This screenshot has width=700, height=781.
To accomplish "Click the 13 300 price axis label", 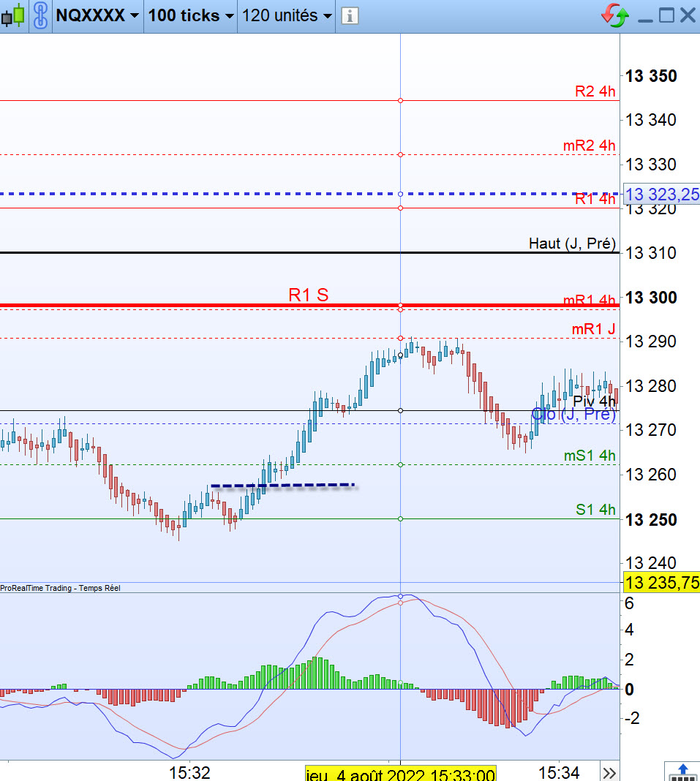I will 651,298.
